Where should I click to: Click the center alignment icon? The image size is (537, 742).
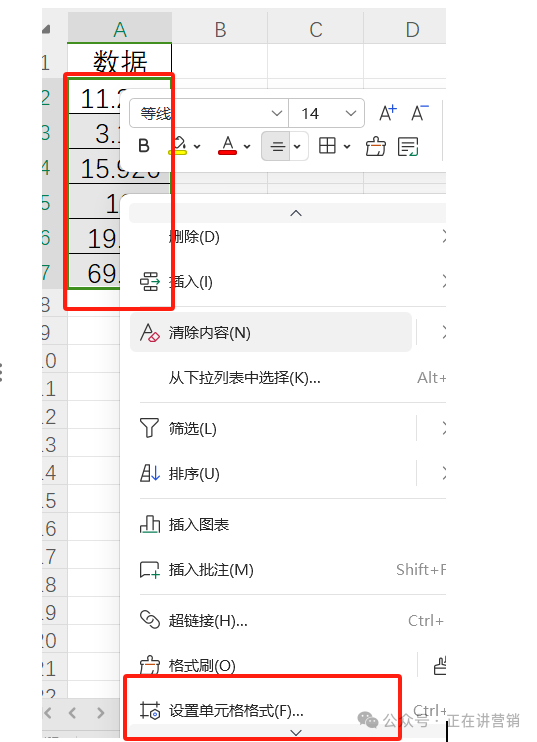coord(276,146)
